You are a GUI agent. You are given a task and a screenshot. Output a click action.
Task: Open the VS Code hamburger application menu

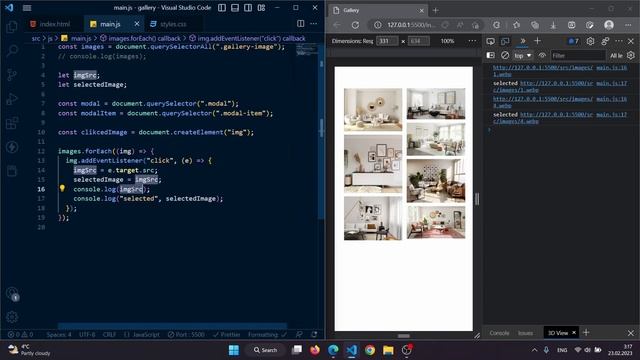pyautogui.click(x=27, y=8)
